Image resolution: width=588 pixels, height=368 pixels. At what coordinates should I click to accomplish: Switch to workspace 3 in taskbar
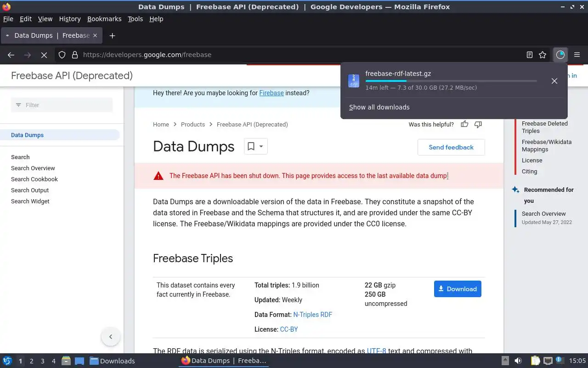[43, 361]
